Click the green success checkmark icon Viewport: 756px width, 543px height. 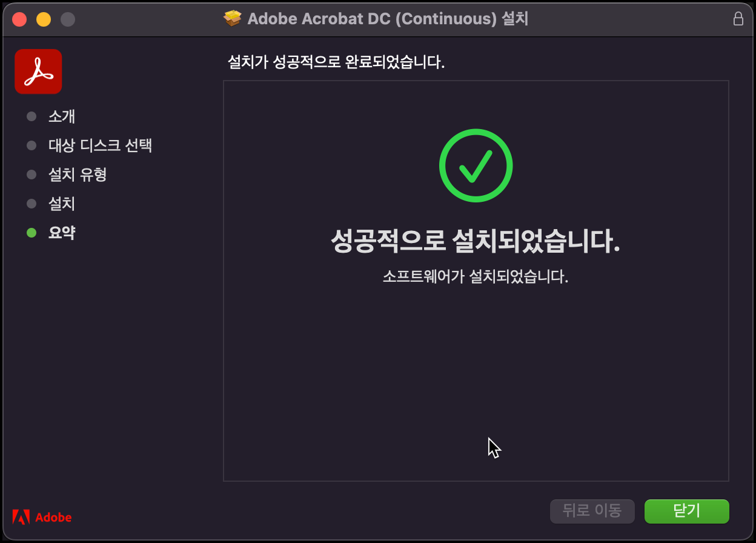(x=476, y=165)
